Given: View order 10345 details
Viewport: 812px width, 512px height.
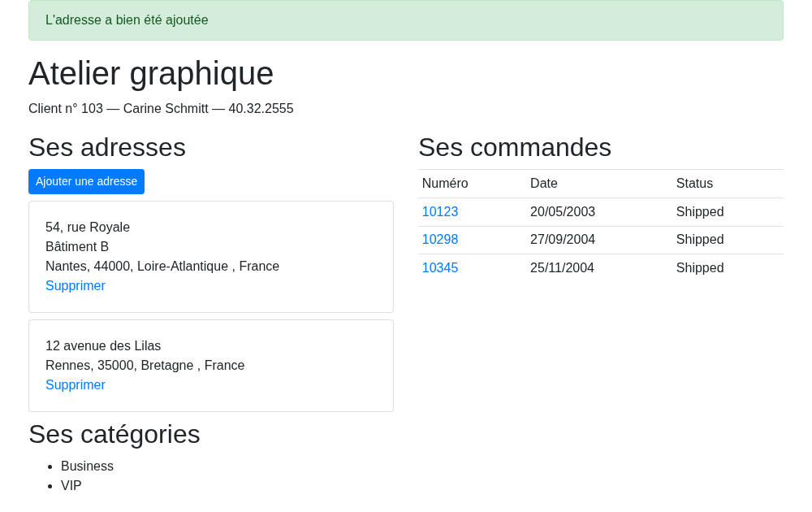Looking at the screenshot, I should [x=440, y=267].
